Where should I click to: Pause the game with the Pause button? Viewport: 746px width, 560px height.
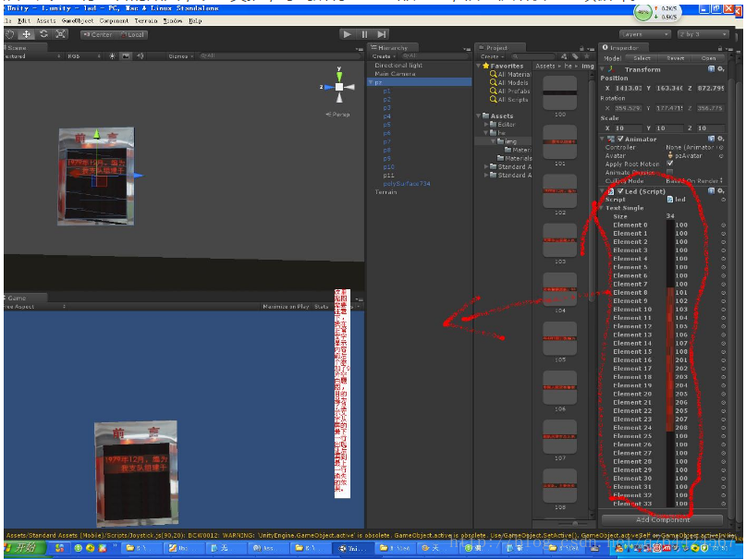click(x=364, y=34)
